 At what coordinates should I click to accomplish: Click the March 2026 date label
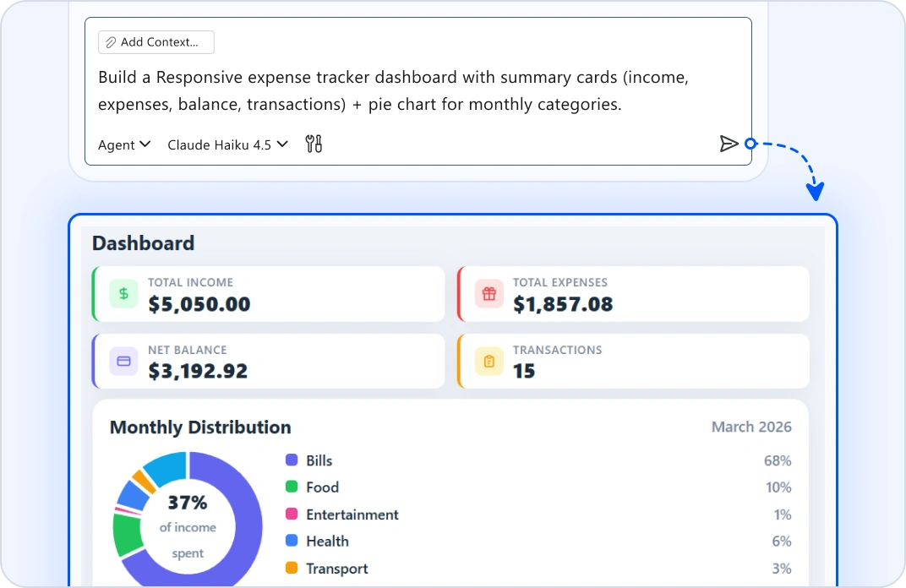[x=751, y=427]
